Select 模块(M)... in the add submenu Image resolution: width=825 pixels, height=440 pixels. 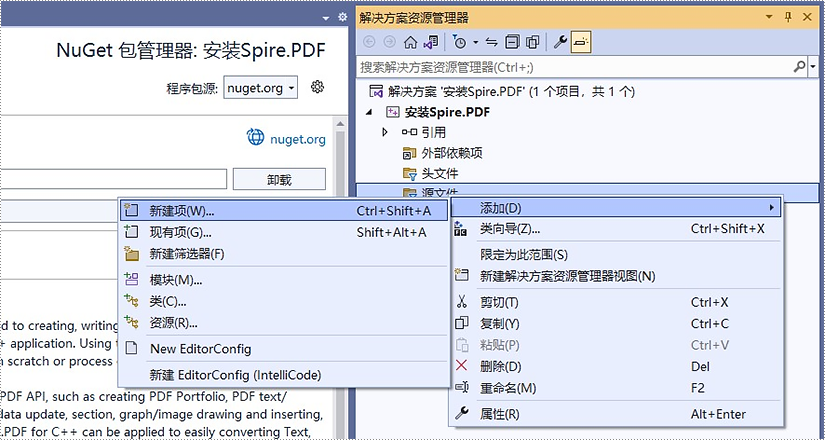click(x=284, y=280)
